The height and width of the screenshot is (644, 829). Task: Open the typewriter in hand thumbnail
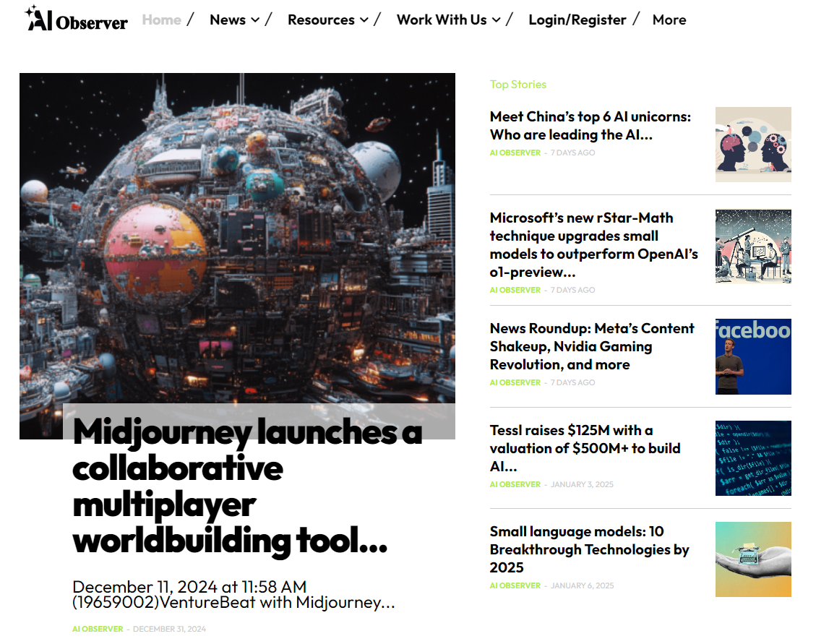click(x=753, y=559)
